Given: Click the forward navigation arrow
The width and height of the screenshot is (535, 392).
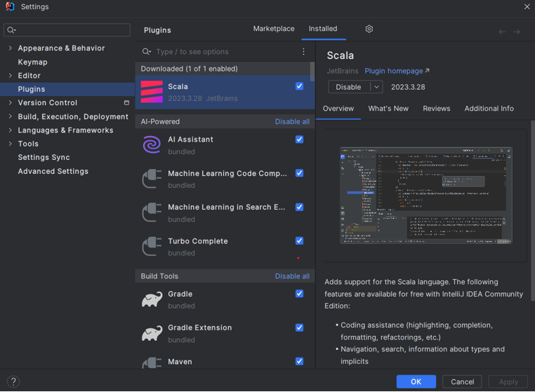Looking at the screenshot, I should [x=517, y=32].
